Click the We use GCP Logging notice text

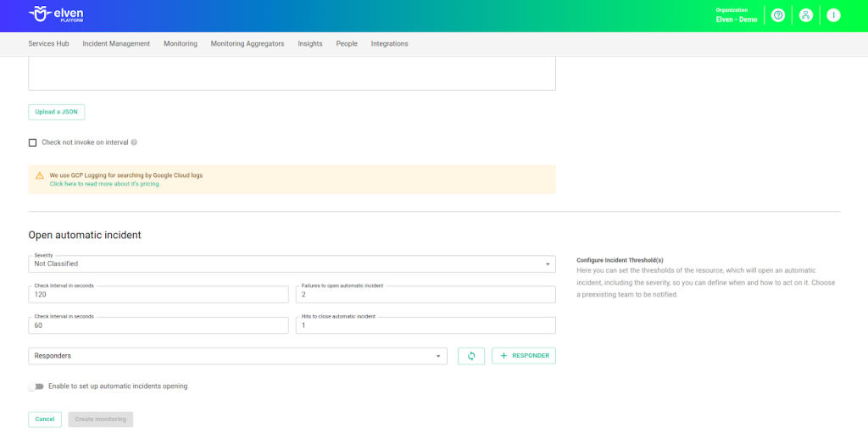coord(126,175)
